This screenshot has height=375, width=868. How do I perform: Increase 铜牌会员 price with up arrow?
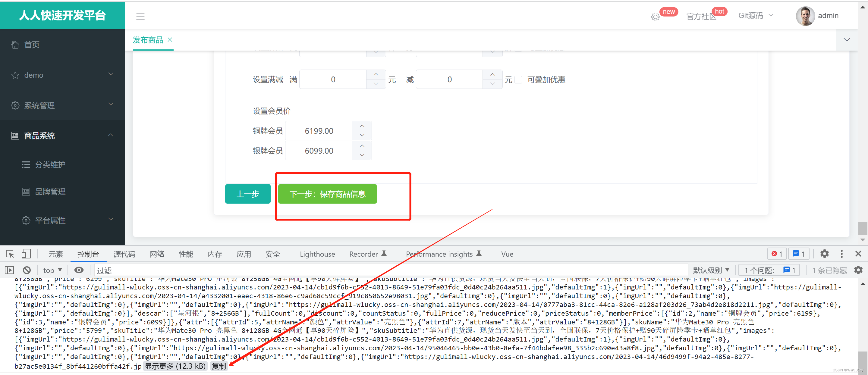[x=362, y=126]
